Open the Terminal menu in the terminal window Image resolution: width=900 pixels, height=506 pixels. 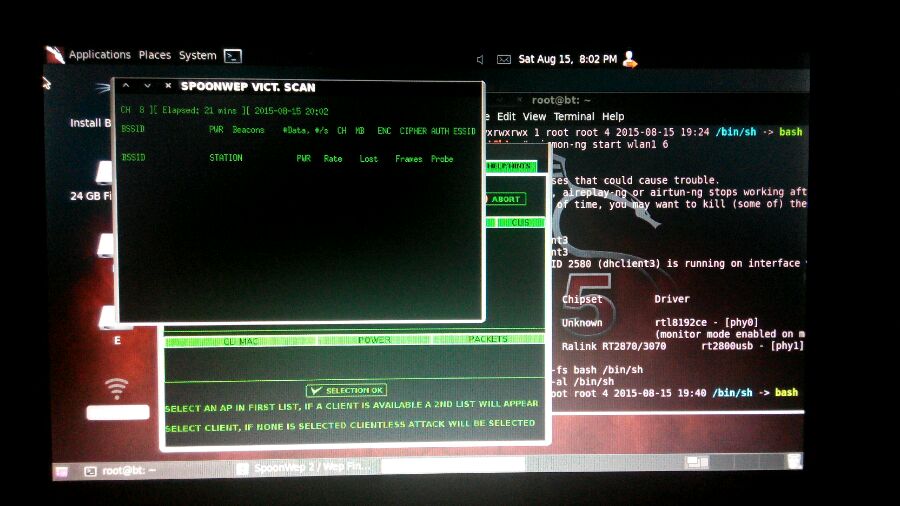(x=574, y=116)
